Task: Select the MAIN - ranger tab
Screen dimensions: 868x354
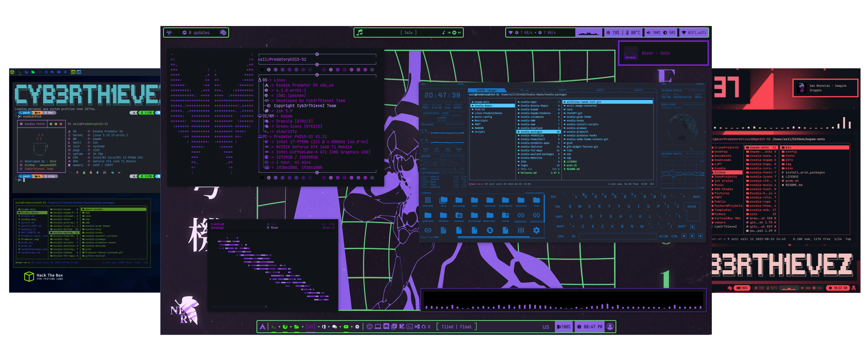Action: pos(487,90)
